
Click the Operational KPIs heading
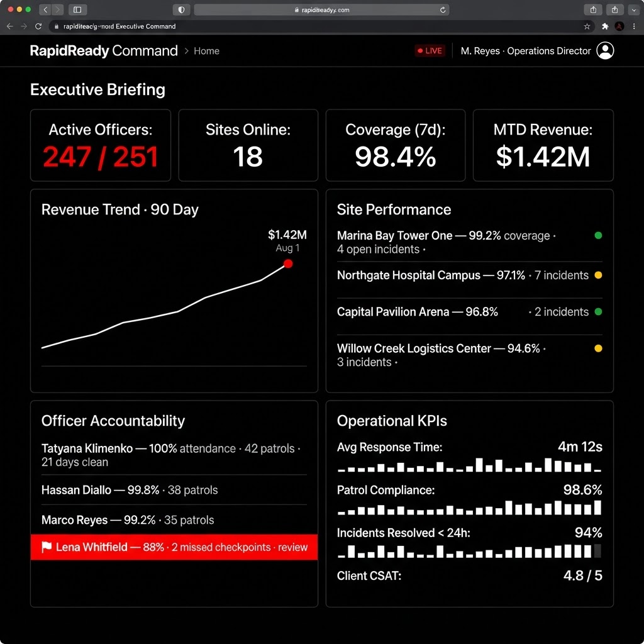(392, 421)
